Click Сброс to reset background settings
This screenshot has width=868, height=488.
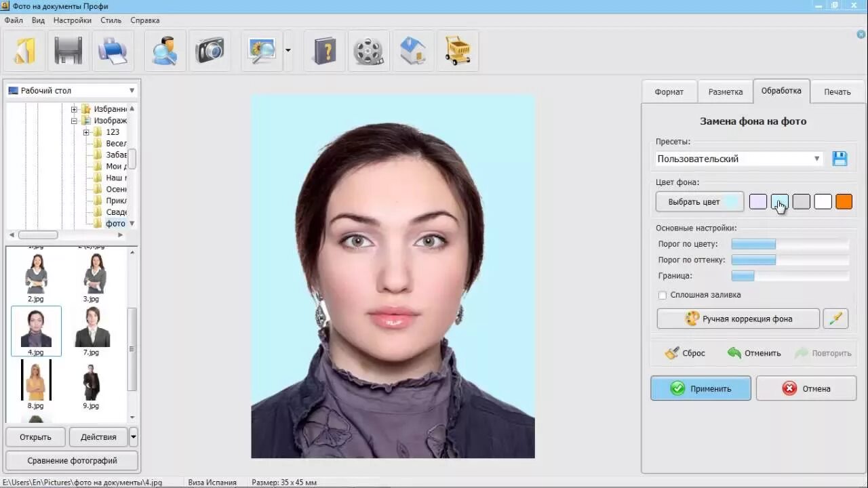click(x=685, y=353)
